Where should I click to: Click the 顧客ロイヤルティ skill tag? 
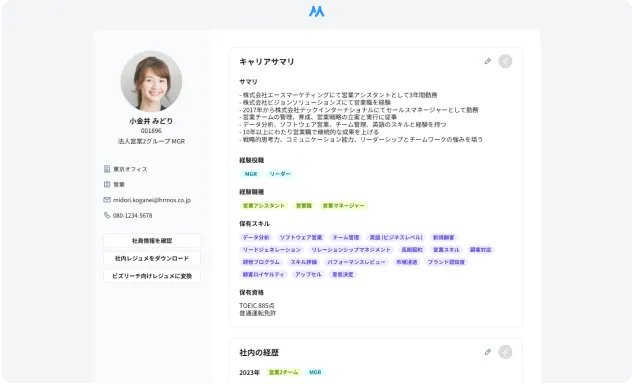[x=264, y=274]
